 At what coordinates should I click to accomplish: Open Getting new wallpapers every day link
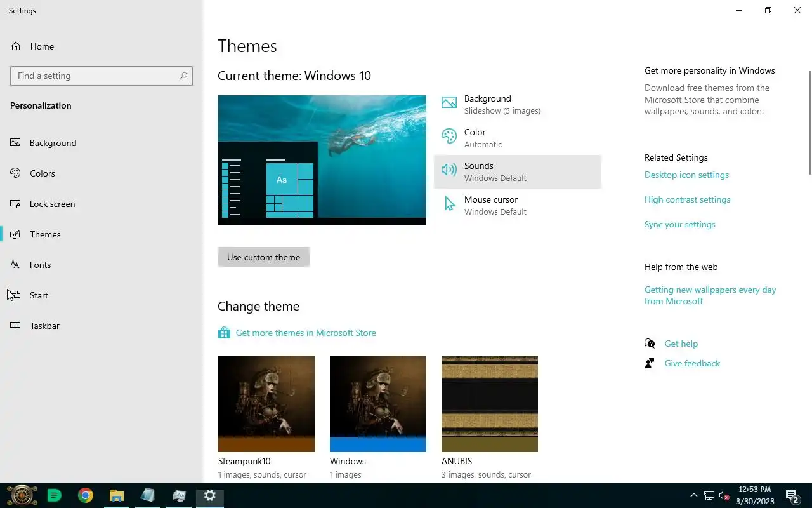tap(710, 295)
